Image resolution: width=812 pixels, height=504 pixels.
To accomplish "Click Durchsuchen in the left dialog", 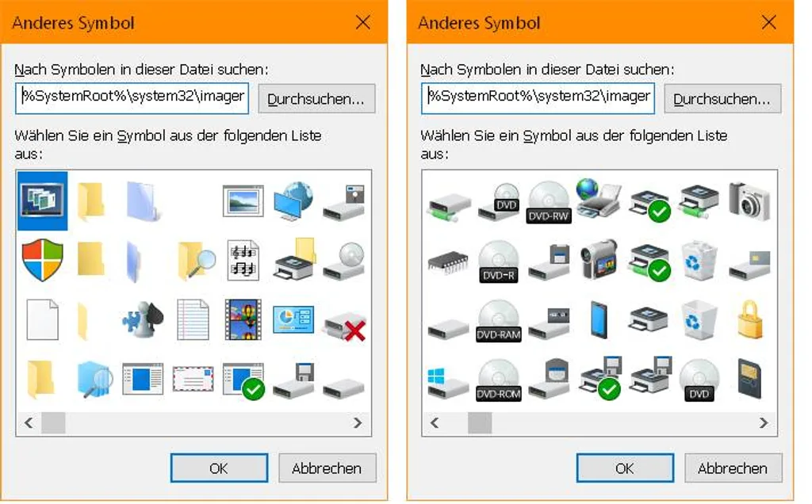I will [316, 99].
